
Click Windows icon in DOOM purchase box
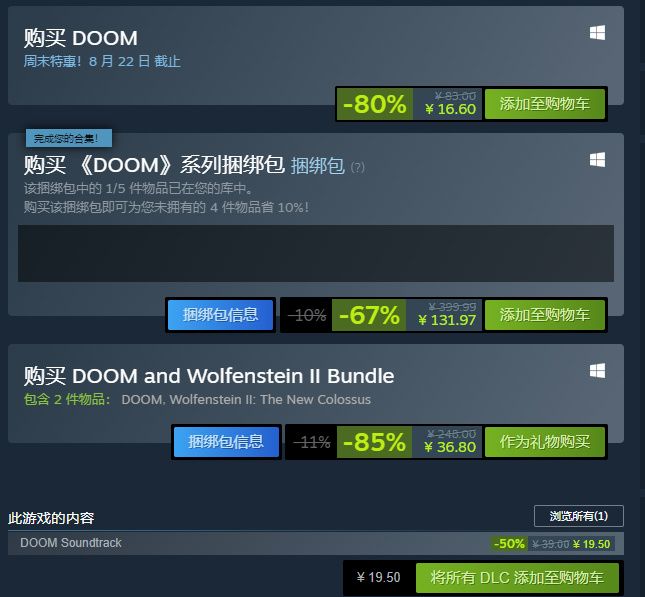tap(597, 33)
